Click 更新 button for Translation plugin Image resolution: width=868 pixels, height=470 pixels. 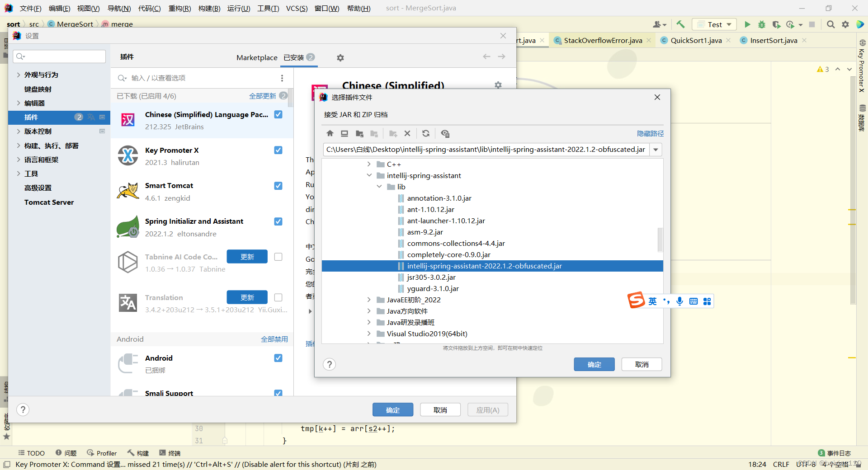click(x=247, y=297)
